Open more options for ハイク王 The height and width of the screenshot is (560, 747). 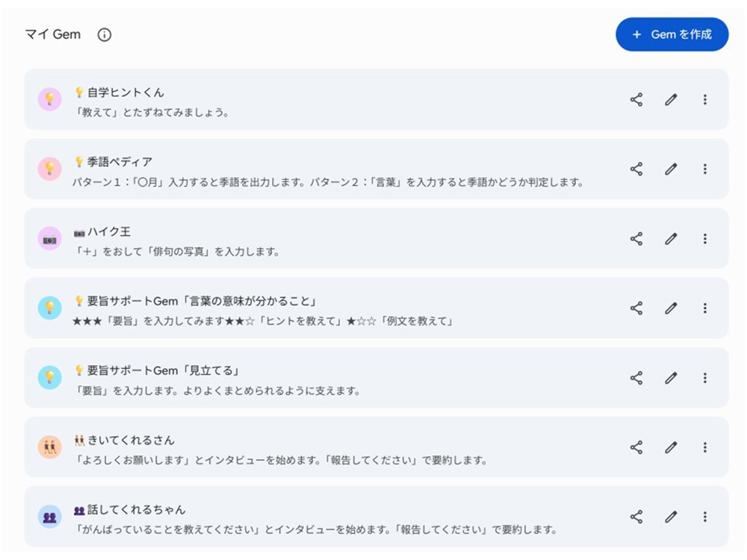pyautogui.click(x=704, y=239)
